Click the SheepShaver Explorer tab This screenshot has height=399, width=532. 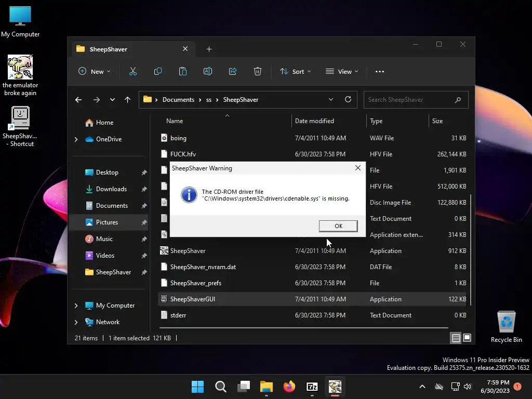pos(133,49)
